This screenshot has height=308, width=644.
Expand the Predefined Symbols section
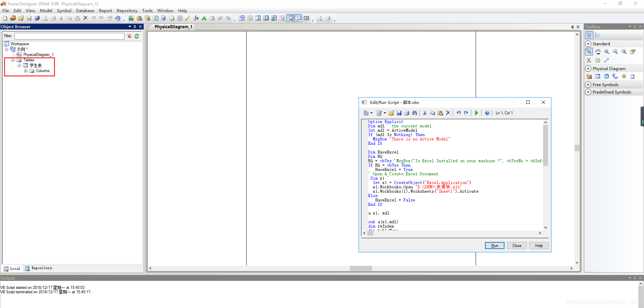[x=588, y=92]
